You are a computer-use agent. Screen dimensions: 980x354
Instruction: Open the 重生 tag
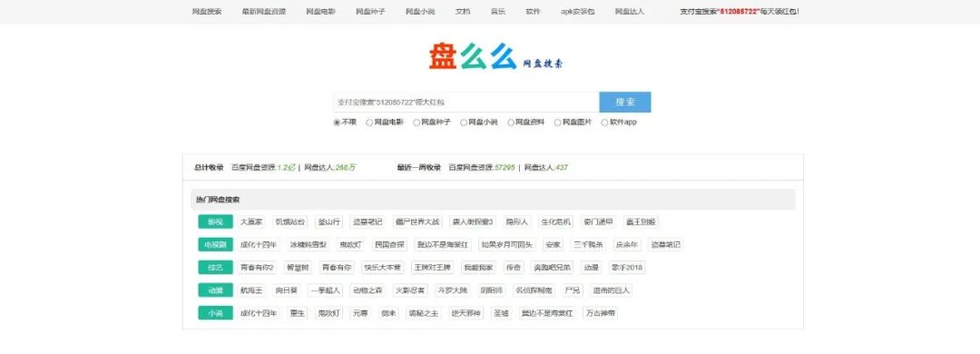298,313
